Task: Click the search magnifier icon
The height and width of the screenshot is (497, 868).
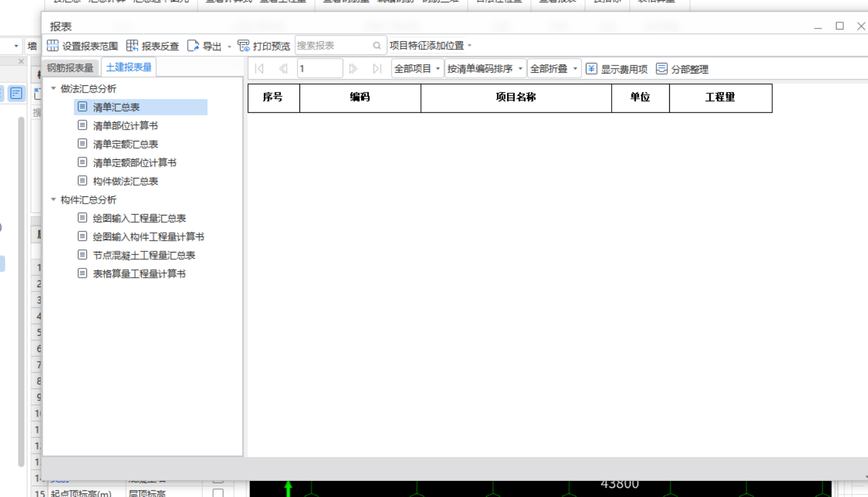Action: [x=377, y=46]
